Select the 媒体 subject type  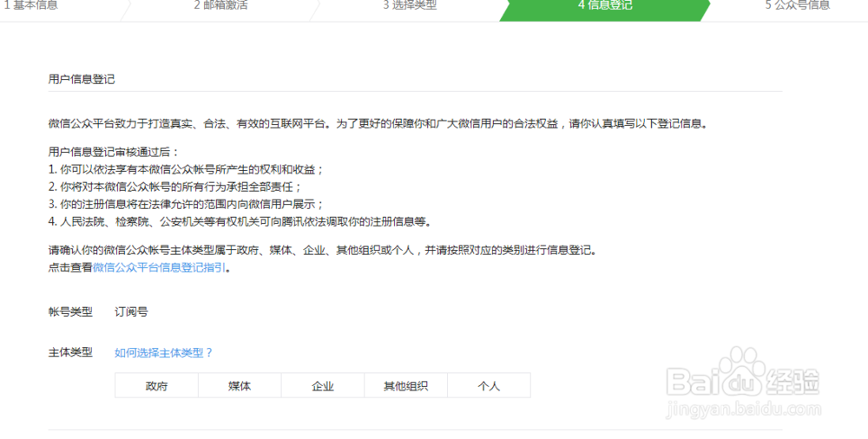(240, 385)
